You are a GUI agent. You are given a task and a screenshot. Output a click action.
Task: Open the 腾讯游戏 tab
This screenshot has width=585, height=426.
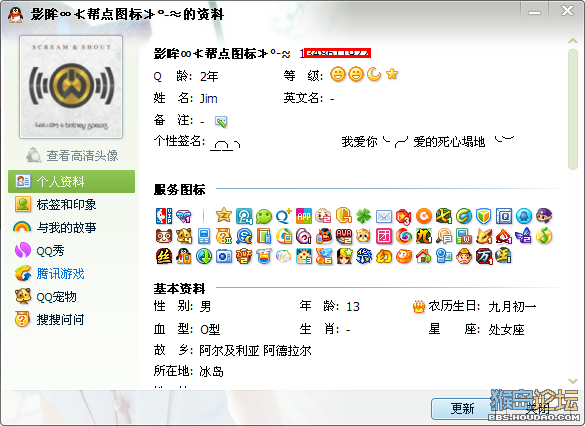pyautogui.click(x=71, y=274)
